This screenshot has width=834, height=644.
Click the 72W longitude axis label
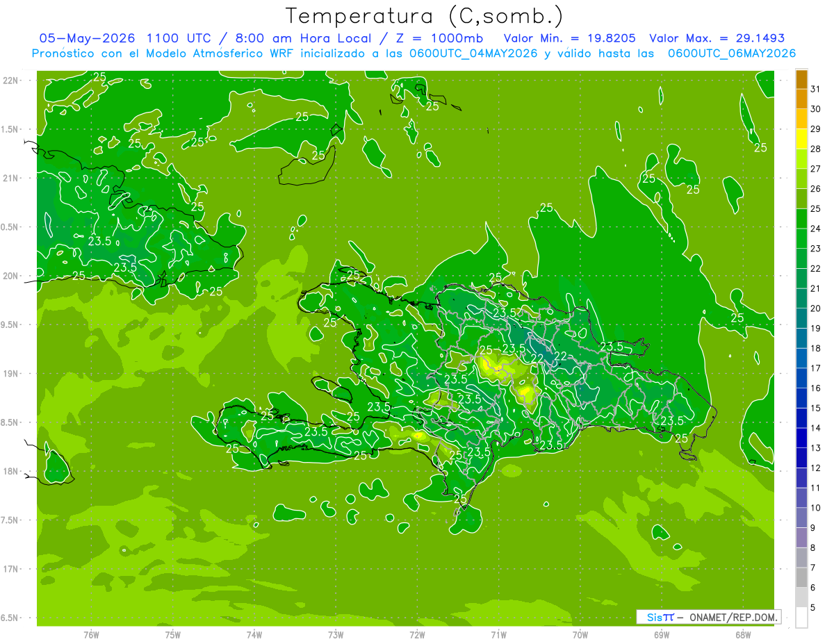pyautogui.click(x=417, y=635)
